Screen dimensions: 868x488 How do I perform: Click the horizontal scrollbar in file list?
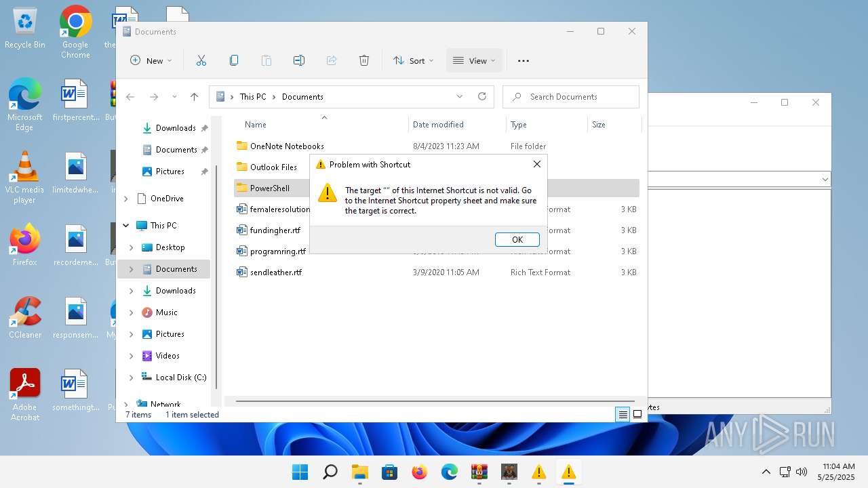(x=435, y=401)
